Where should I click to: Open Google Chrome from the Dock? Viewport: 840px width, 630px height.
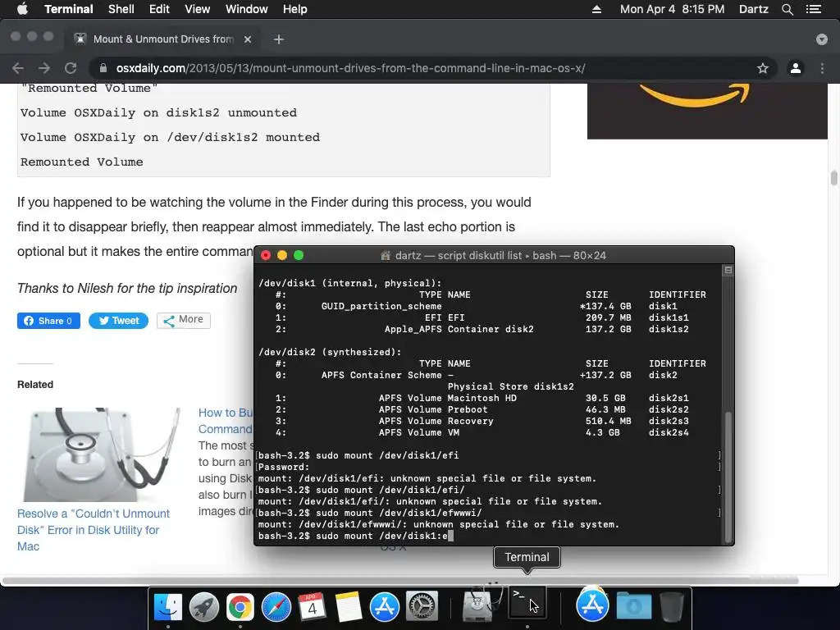pyautogui.click(x=240, y=606)
